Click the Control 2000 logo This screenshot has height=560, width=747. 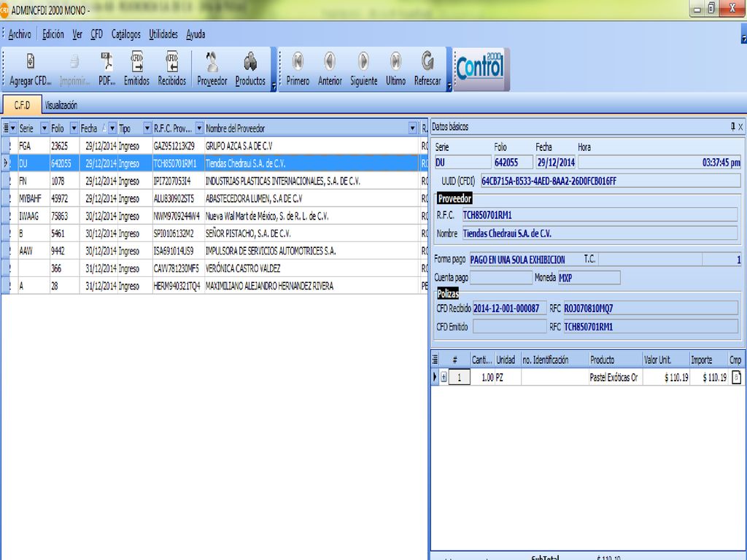point(480,69)
